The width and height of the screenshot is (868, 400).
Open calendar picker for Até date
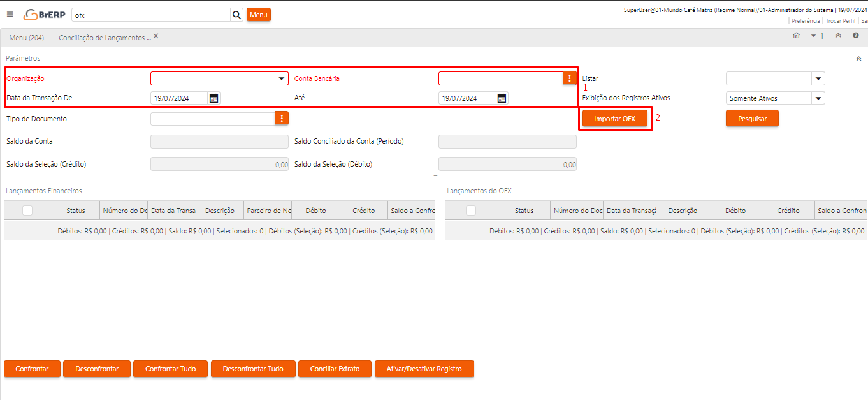click(x=502, y=98)
